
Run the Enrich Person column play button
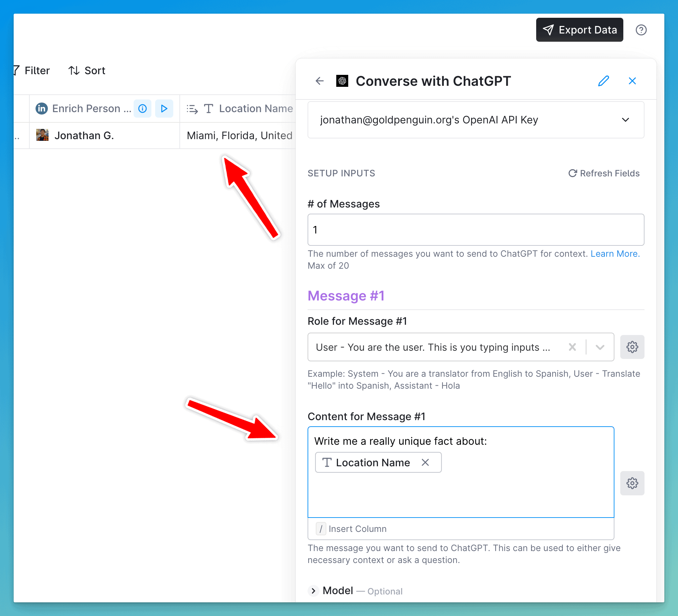click(x=164, y=109)
